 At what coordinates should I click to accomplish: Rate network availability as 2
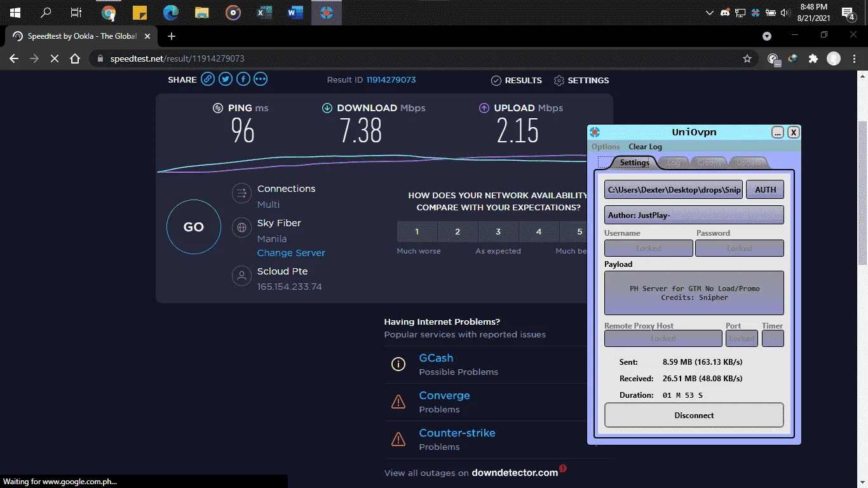458,232
